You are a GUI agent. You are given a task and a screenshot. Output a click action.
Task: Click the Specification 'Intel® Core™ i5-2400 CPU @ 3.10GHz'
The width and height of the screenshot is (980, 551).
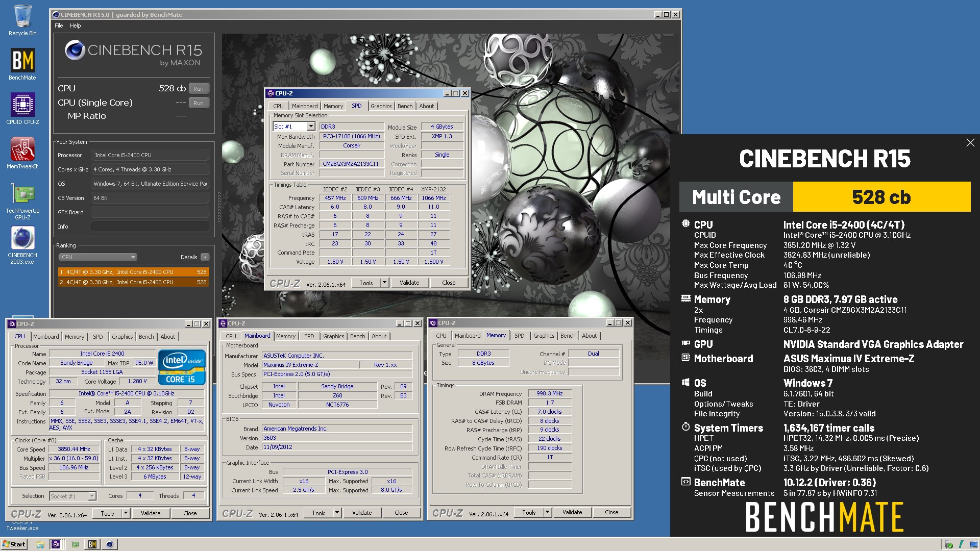pos(127,394)
